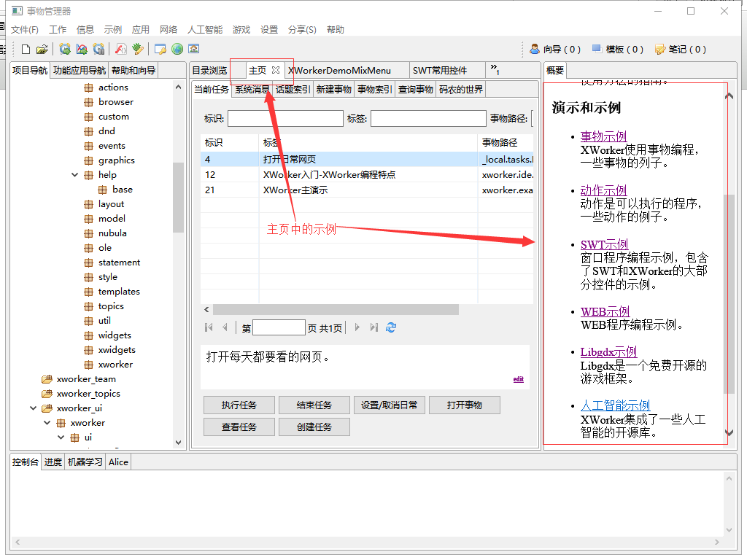Click the 标识 filter input field
The width and height of the screenshot is (747, 560).
(x=285, y=119)
